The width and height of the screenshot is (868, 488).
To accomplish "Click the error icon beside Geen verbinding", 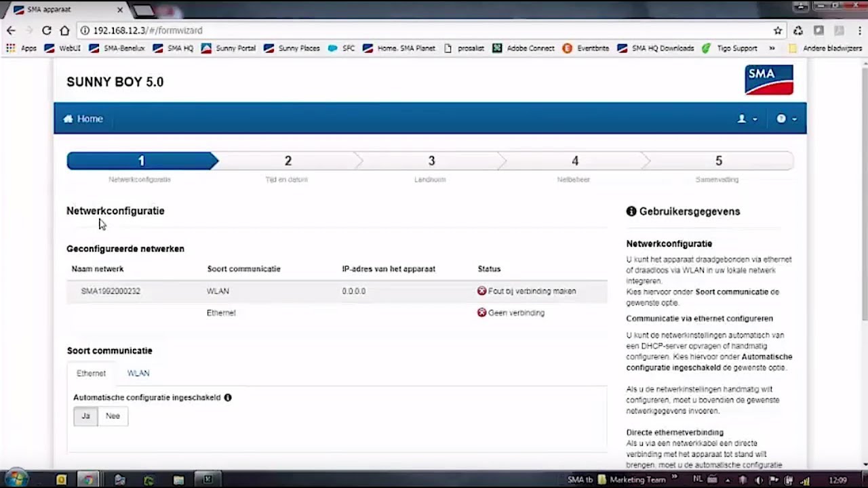I will coord(481,312).
